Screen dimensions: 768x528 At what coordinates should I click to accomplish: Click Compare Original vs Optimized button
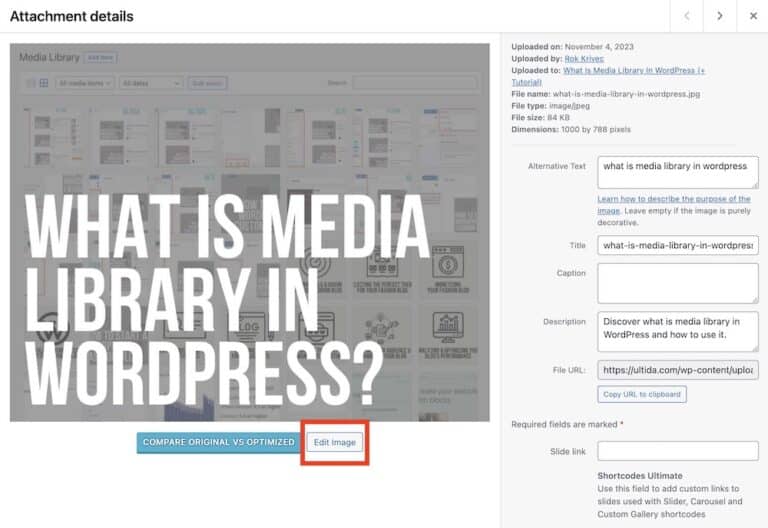[x=218, y=442]
